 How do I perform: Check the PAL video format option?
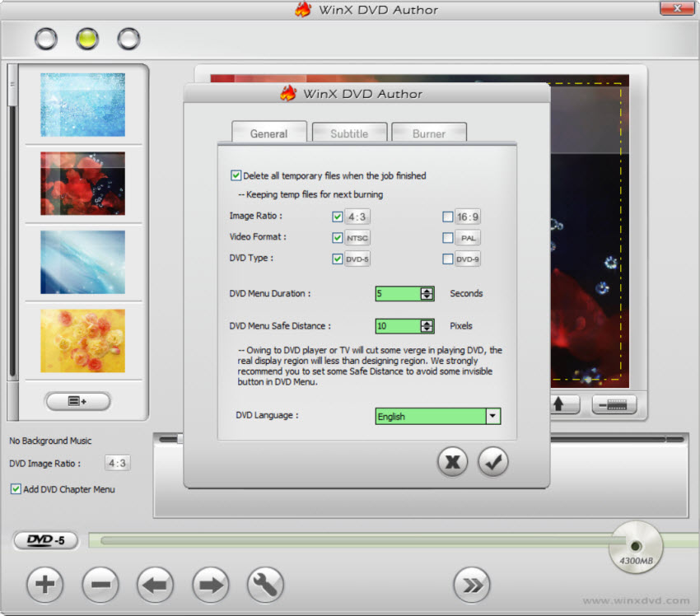pyautogui.click(x=447, y=238)
